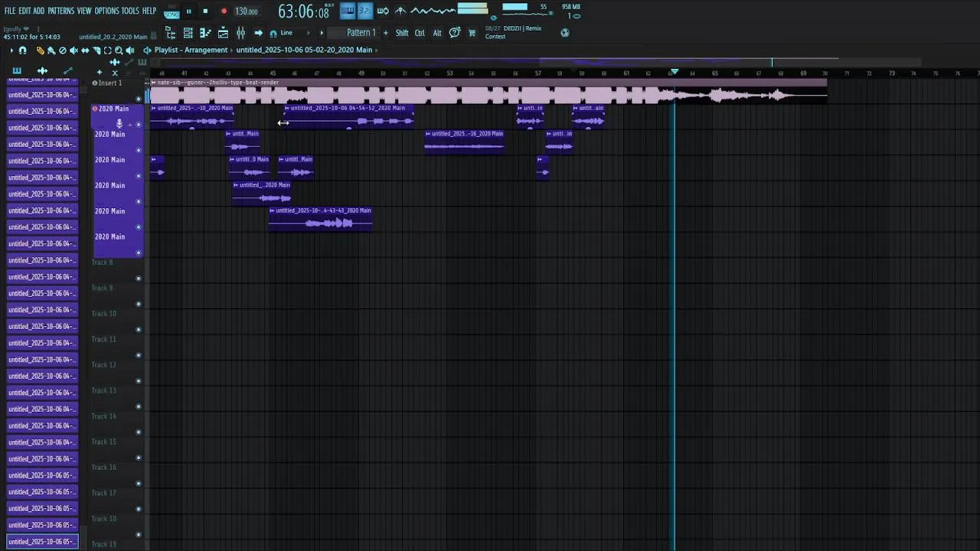Add a new pattern with plus button
This screenshot has height=551, width=980.
click(x=385, y=33)
